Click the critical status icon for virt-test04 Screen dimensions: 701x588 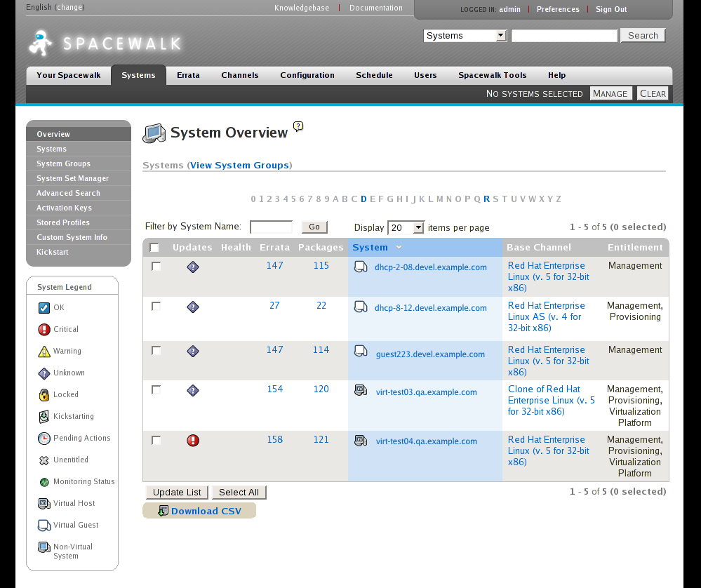[193, 441]
